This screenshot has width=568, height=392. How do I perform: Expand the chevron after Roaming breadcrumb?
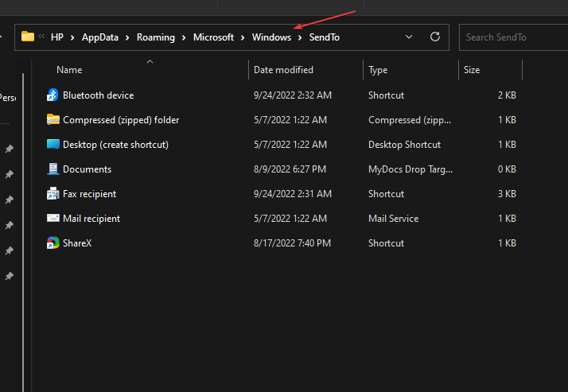coord(184,37)
